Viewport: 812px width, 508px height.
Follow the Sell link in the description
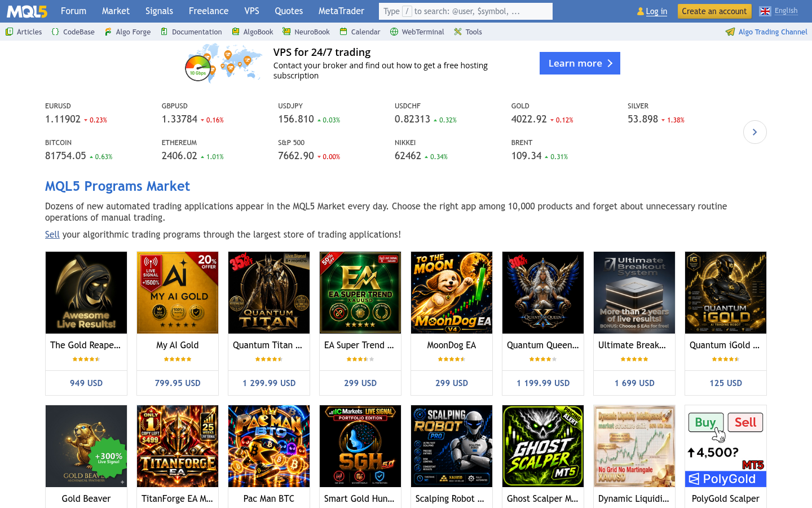[x=52, y=234]
